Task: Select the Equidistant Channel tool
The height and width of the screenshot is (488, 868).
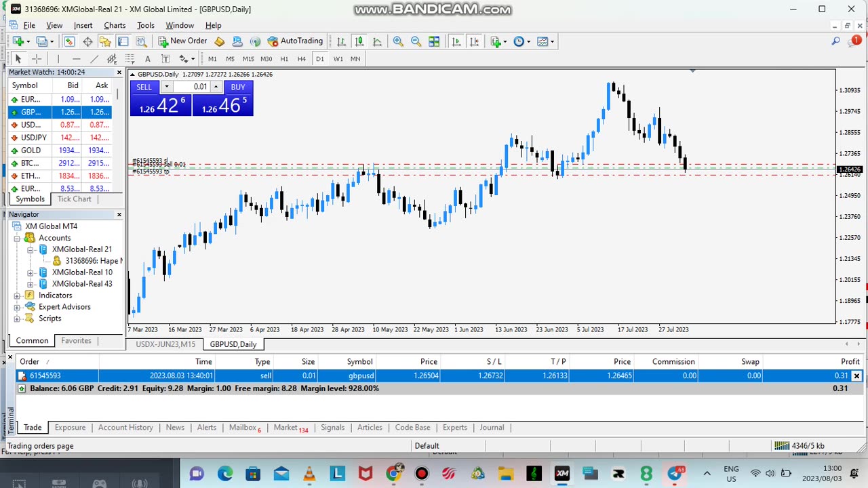Action: 112,59
